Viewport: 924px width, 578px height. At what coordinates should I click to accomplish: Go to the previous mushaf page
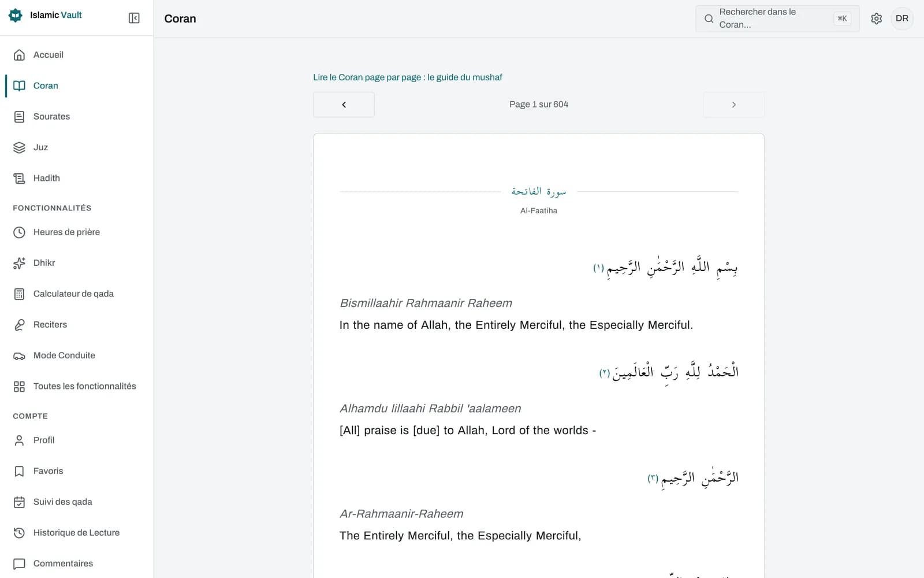tap(344, 105)
